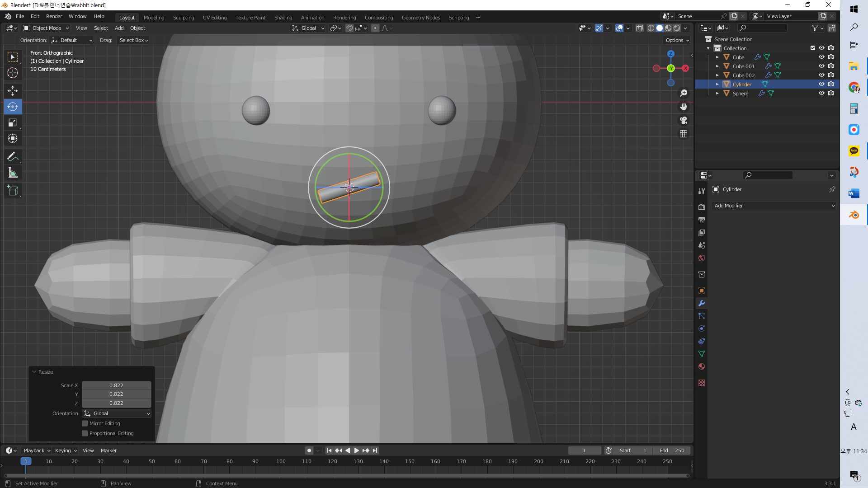
Task: Open the Render menu
Action: 54,16
